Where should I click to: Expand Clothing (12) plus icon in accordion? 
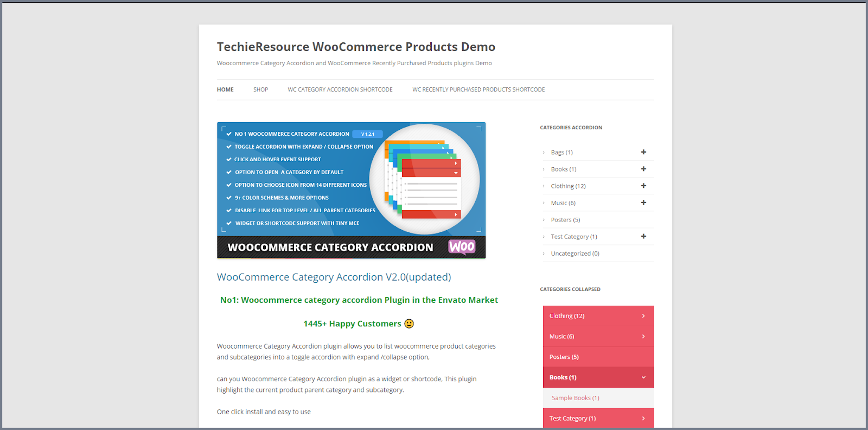click(643, 186)
